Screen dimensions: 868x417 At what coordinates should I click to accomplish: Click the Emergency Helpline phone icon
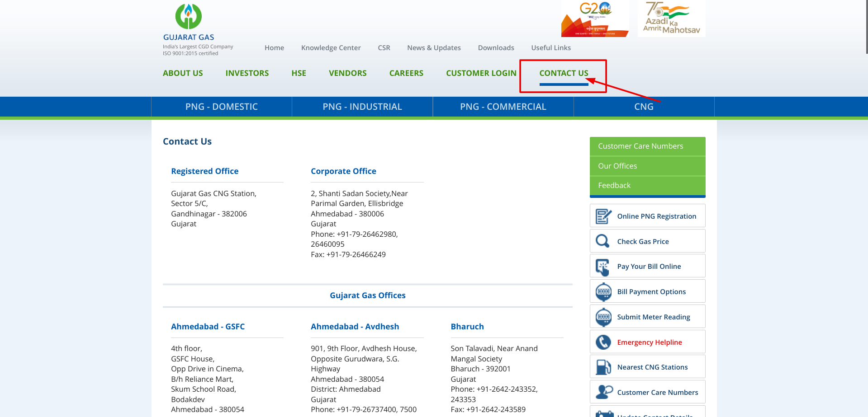[x=603, y=342]
